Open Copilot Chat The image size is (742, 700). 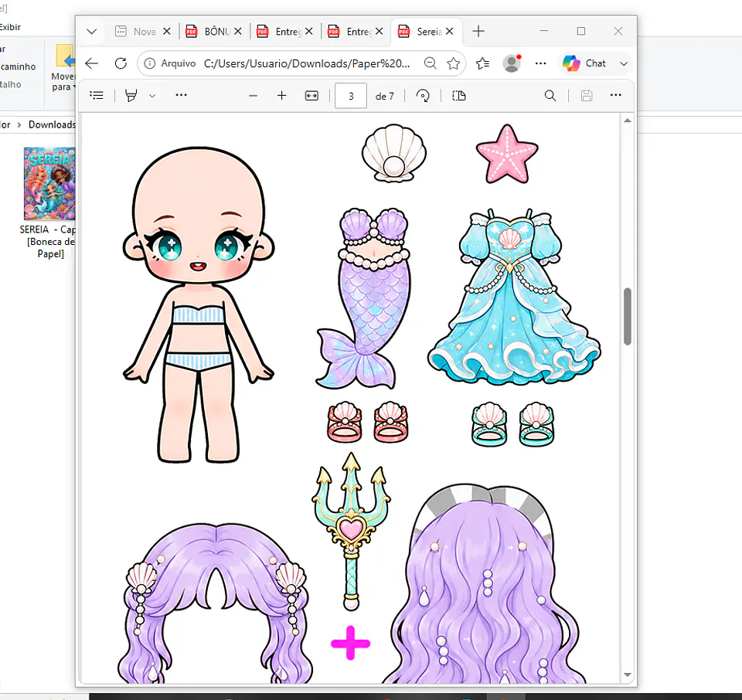tap(584, 63)
